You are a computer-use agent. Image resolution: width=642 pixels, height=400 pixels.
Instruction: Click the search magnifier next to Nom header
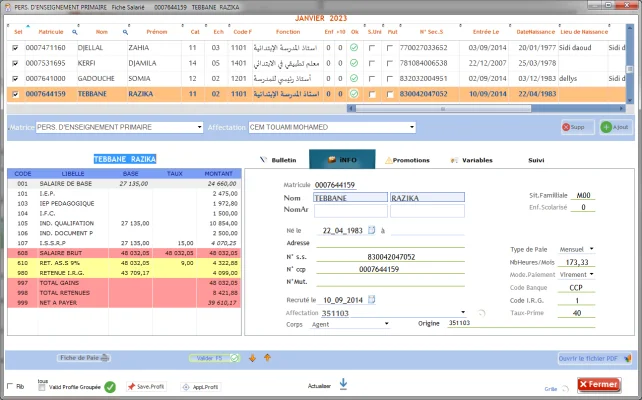tap(125, 32)
